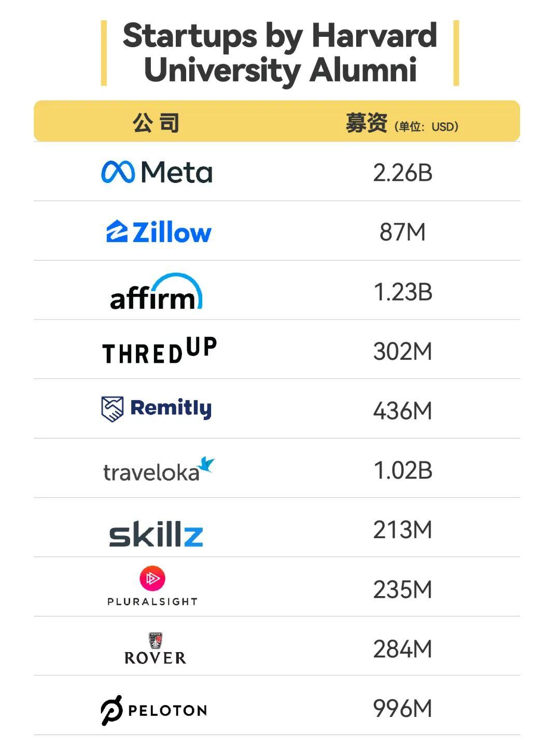Click the Meta infinity logo

tap(118, 172)
